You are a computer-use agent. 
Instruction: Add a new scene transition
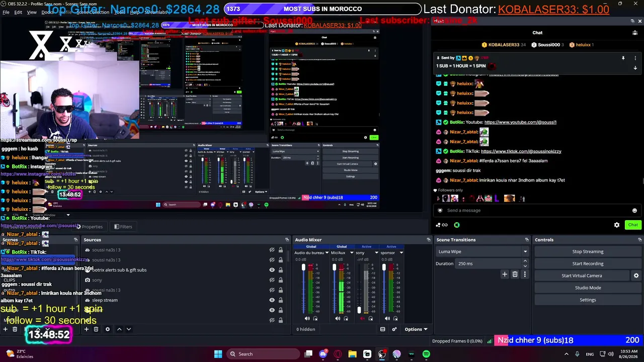tap(505, 275)
